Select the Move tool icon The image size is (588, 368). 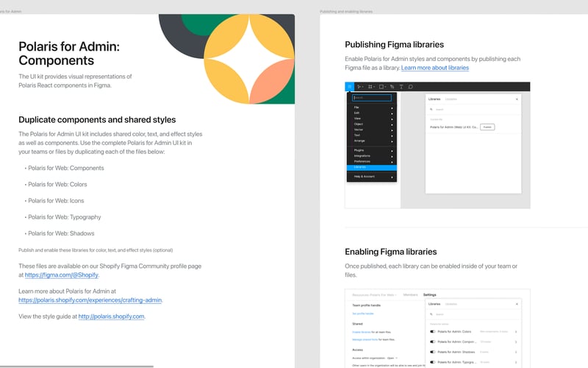coord(359,87)
